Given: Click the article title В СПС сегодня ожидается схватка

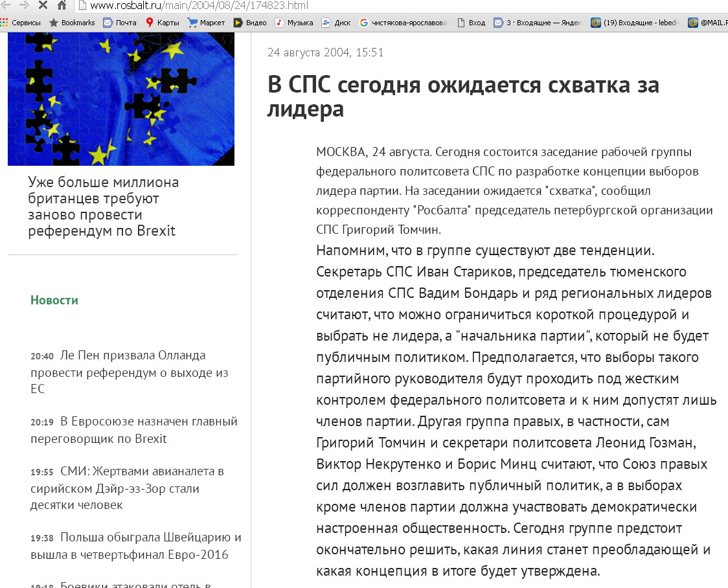Looking at the screenshot, I should click(463, 97).
